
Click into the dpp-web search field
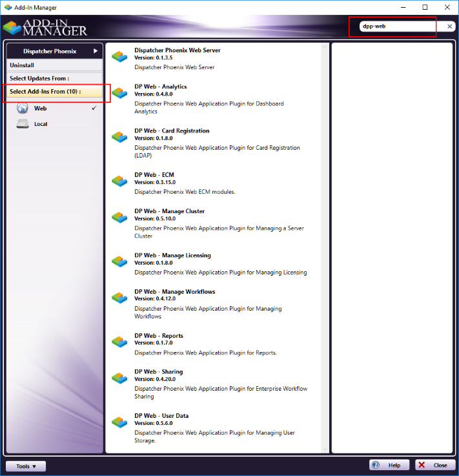coord(402,26)
